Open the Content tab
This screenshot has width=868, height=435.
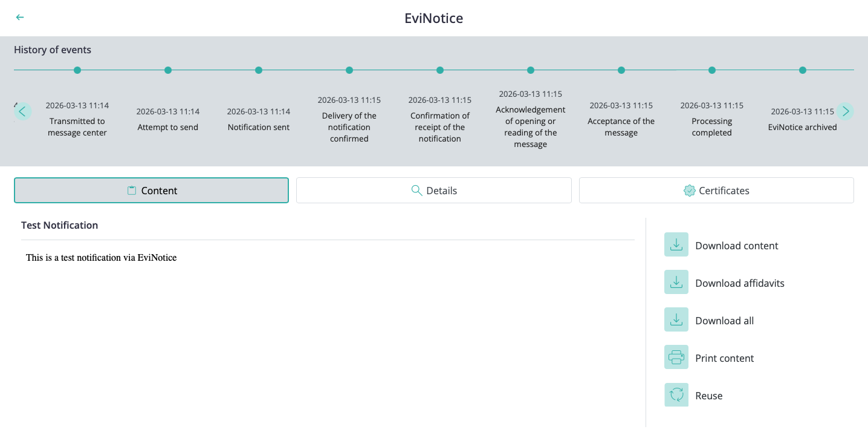tap(151, 190)
